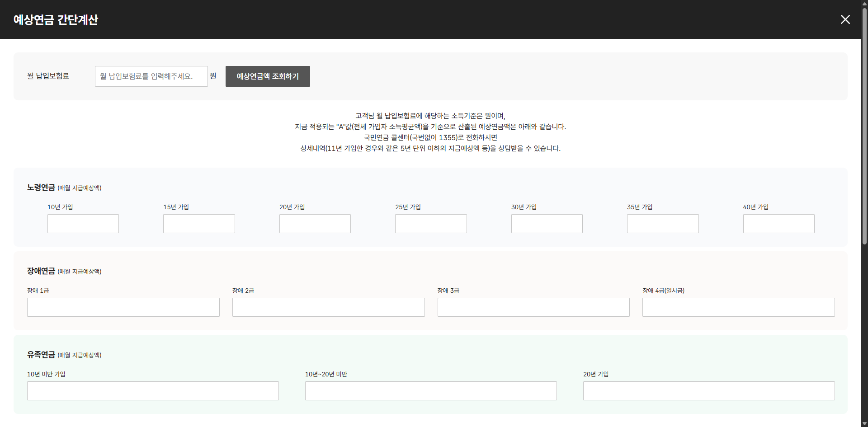Close the 예상연금 간단계산 dialog
Screen dimensions: 868x427
pos(845,19)
